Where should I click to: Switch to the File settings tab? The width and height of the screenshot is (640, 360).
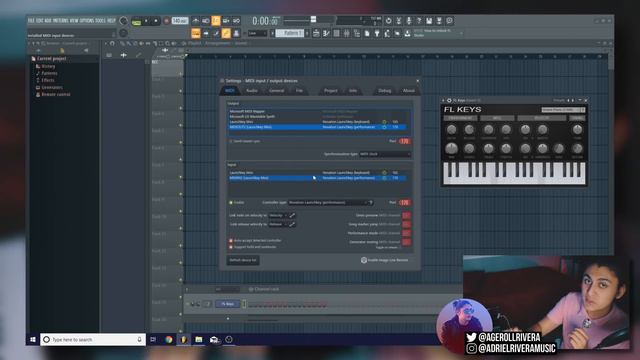coord(299,91)
